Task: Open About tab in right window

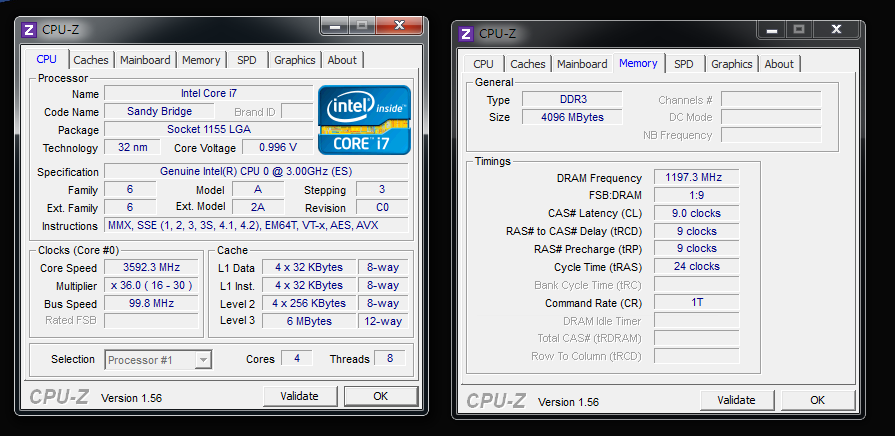Action: coord(779,64)
